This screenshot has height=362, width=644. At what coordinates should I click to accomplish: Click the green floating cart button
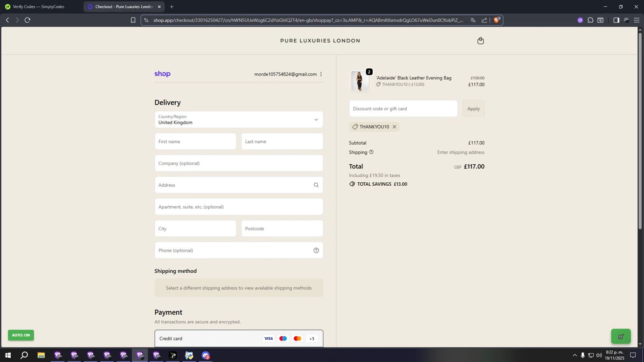621,336
